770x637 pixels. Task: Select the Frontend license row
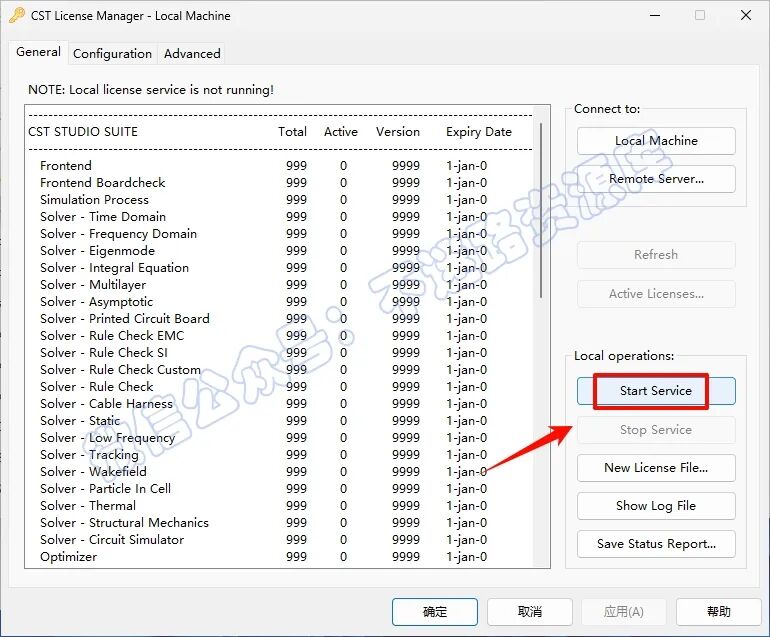pos(280,166)
